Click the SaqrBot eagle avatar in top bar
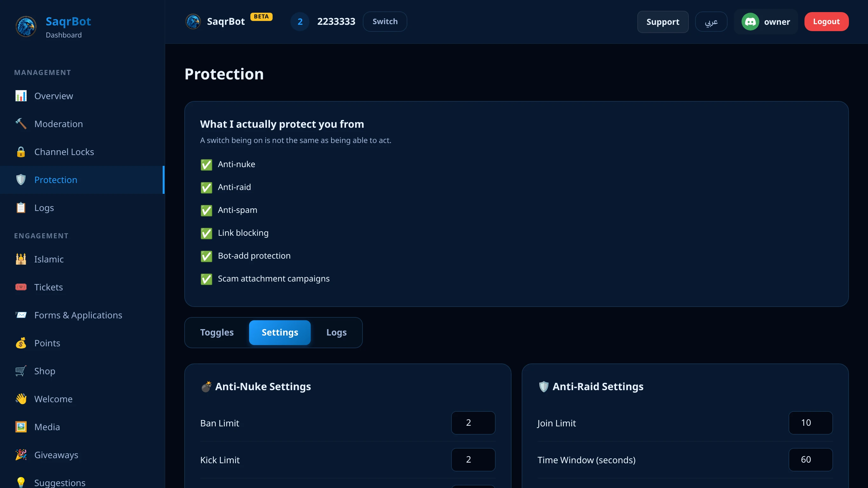The width and height of the screenshot is (868, 488). click(193, 22)
